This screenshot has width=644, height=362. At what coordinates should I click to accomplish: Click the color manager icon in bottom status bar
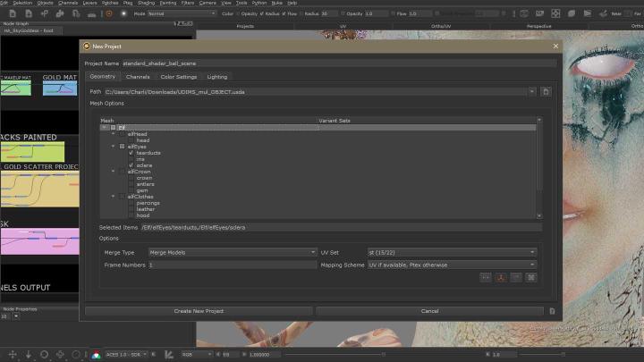pyautogui.click(x=96, y=354)
